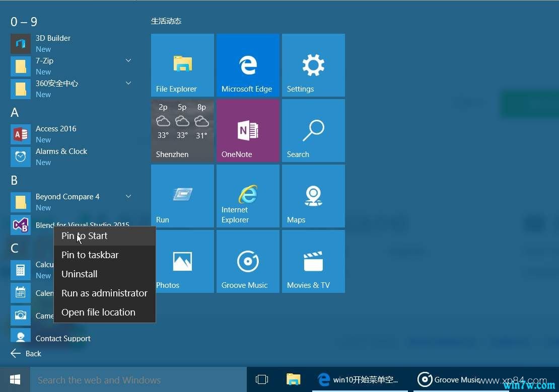Launch Settings from its gear tile
This screenshot has width=559, height=392.
click(x=313, y=65)
